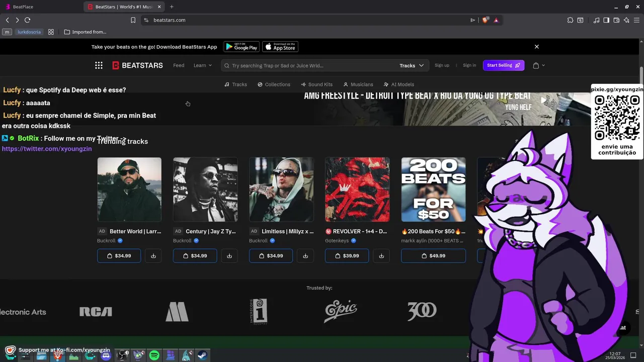Open the lurkdoscria bookmark
The width and height of the screenshot is (644, 362).
pyautogui.click(x=29, y=32)
